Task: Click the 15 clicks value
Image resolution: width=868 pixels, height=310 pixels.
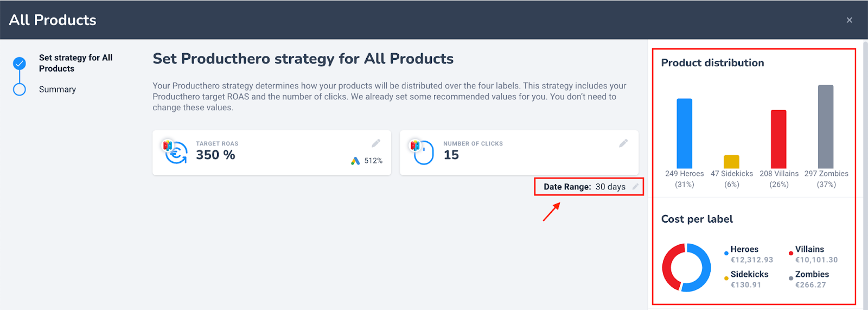Action: pos(451,155)
